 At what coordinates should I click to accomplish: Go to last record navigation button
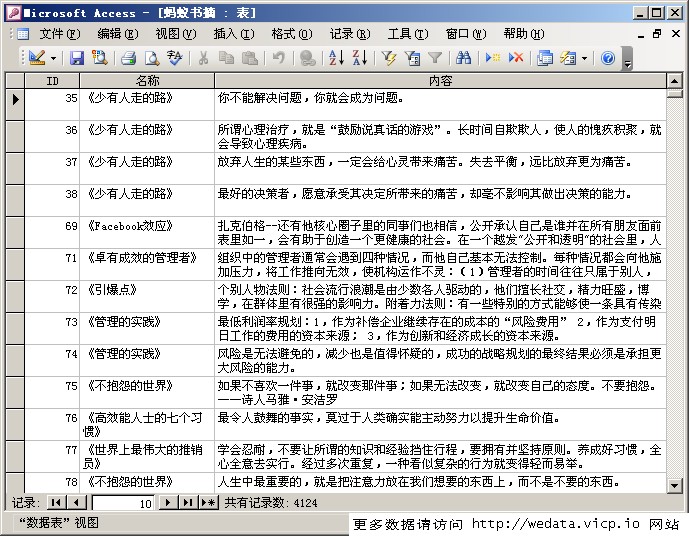188,502
